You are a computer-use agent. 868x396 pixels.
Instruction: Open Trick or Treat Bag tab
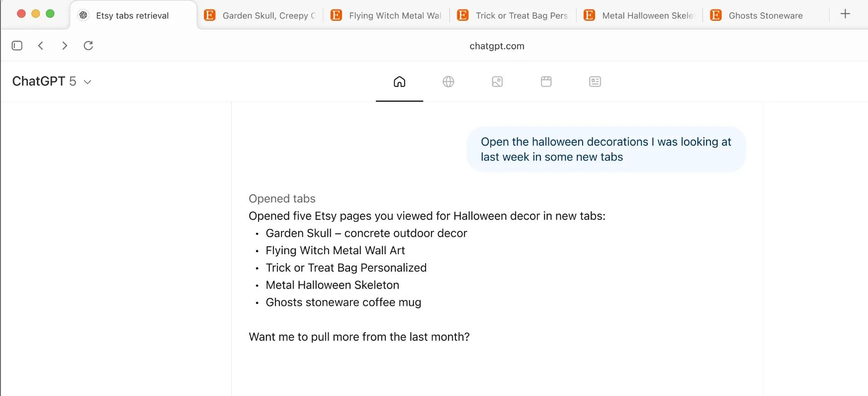pos(514,15)
